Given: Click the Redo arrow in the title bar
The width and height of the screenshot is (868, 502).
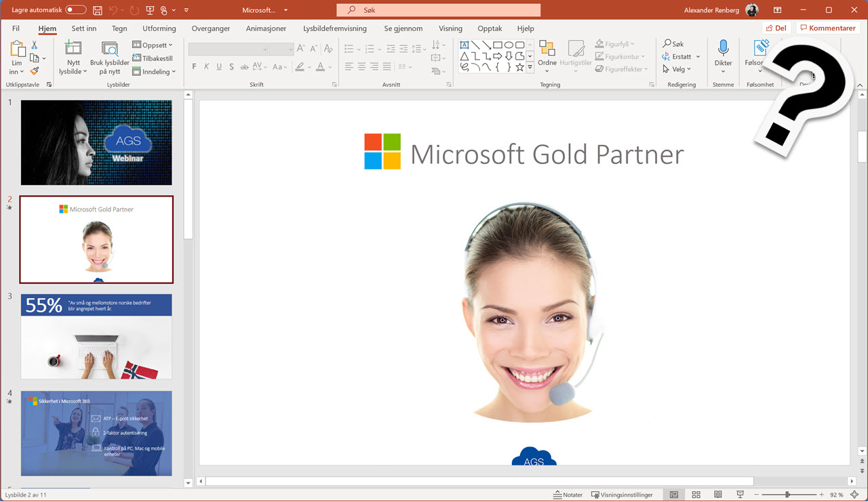Looking at the screenshot, I should click(134, 10).
